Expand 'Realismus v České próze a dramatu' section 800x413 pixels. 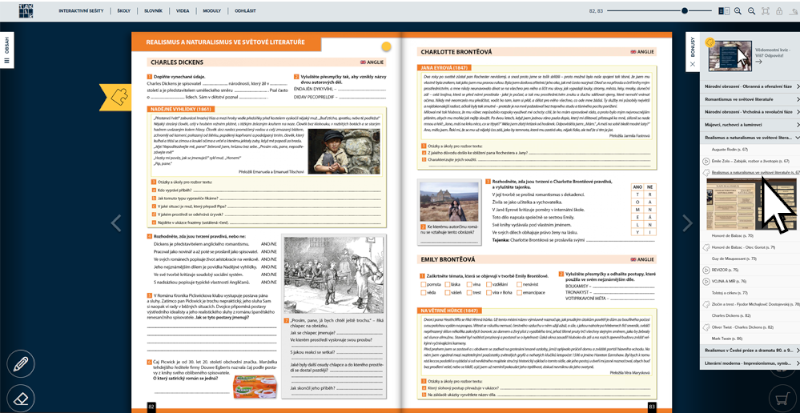[750, 350]
